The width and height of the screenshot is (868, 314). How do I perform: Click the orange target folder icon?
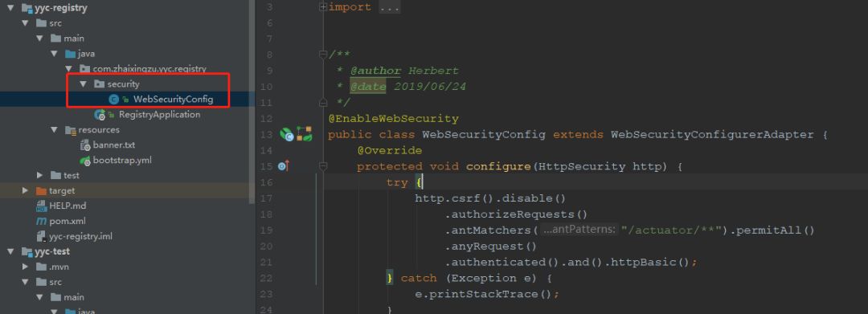coord(41,190)
